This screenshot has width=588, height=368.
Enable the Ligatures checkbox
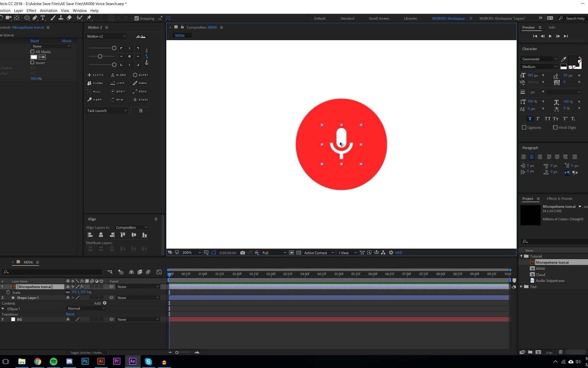[x=524, y=127]
